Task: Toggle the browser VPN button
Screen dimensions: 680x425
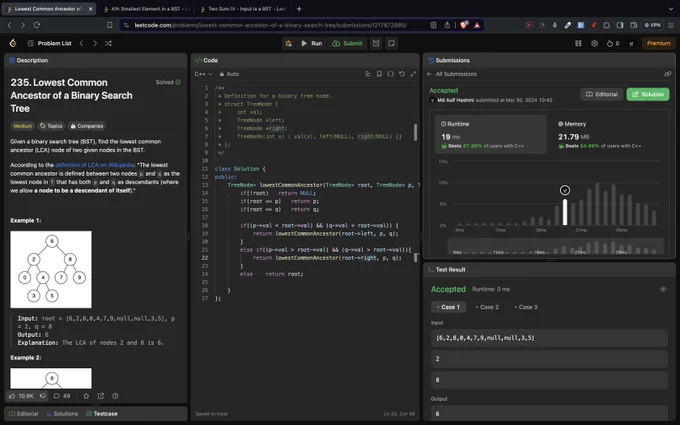Action: [x=652, y=25]
